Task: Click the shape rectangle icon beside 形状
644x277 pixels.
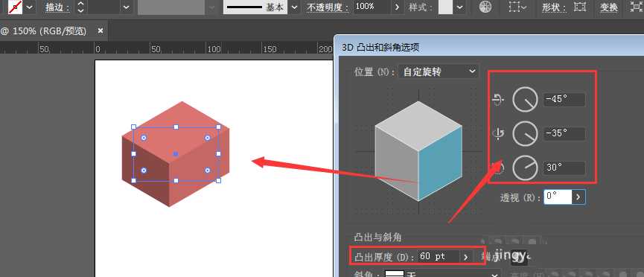Action: (579, 7)
